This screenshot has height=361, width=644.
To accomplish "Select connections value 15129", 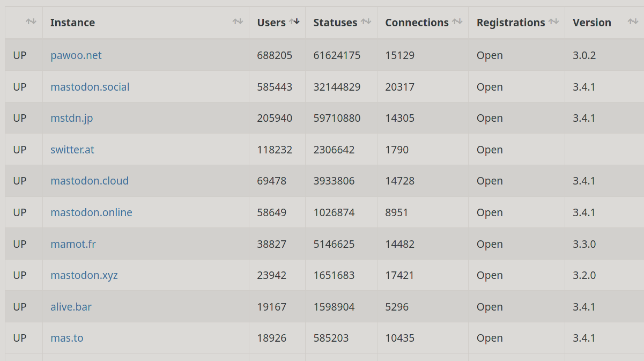I will click(399, 55).
